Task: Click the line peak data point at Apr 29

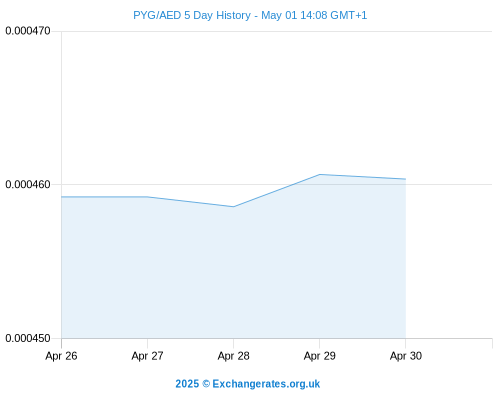Action: tap(319, 174)
